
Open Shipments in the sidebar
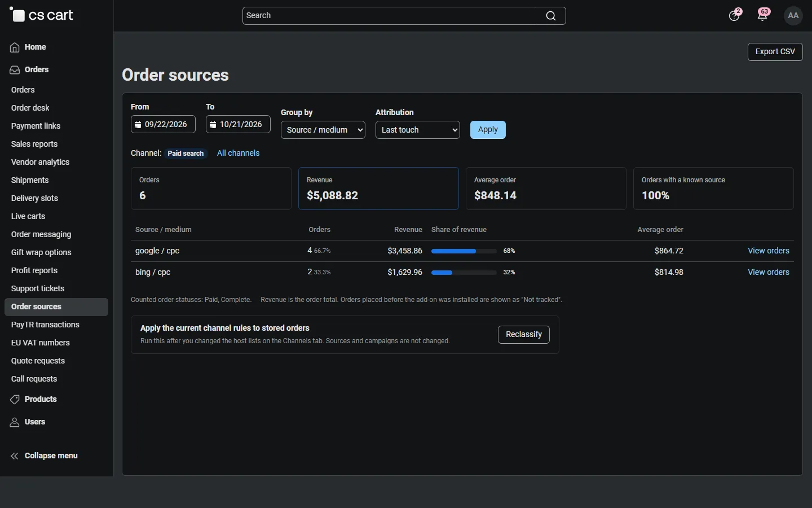pyautogui.click(x=30, y=180)
